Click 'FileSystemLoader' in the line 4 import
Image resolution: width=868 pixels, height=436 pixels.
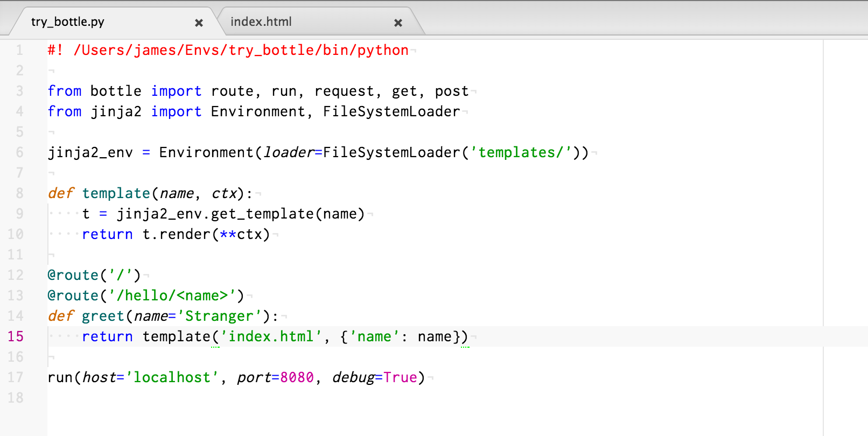(391, 111)
